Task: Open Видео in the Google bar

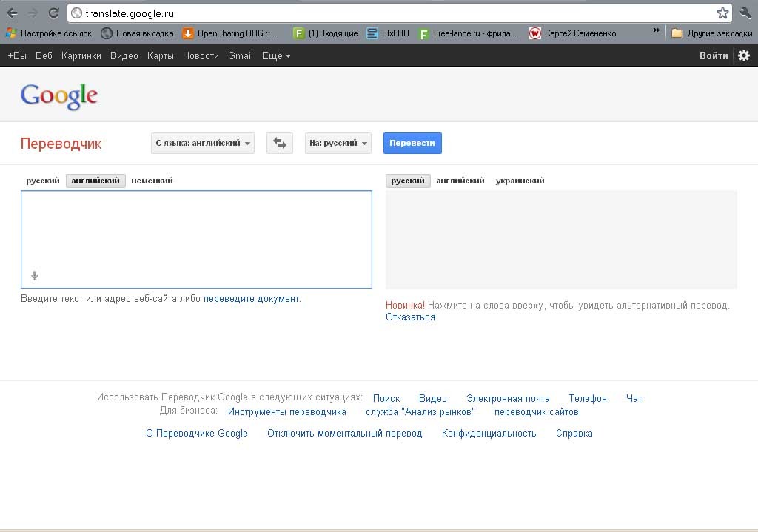Action: [x=124, y=56]
